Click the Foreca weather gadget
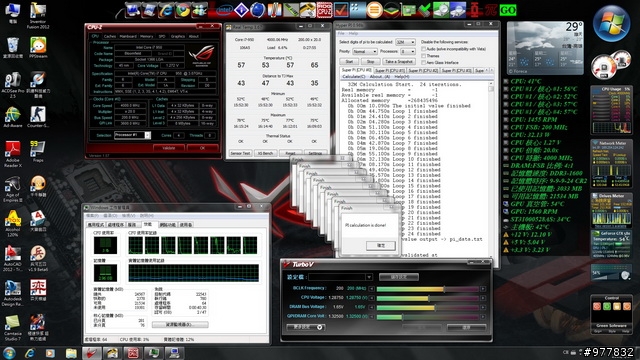640x360 pixels. [x=545, y=48]
